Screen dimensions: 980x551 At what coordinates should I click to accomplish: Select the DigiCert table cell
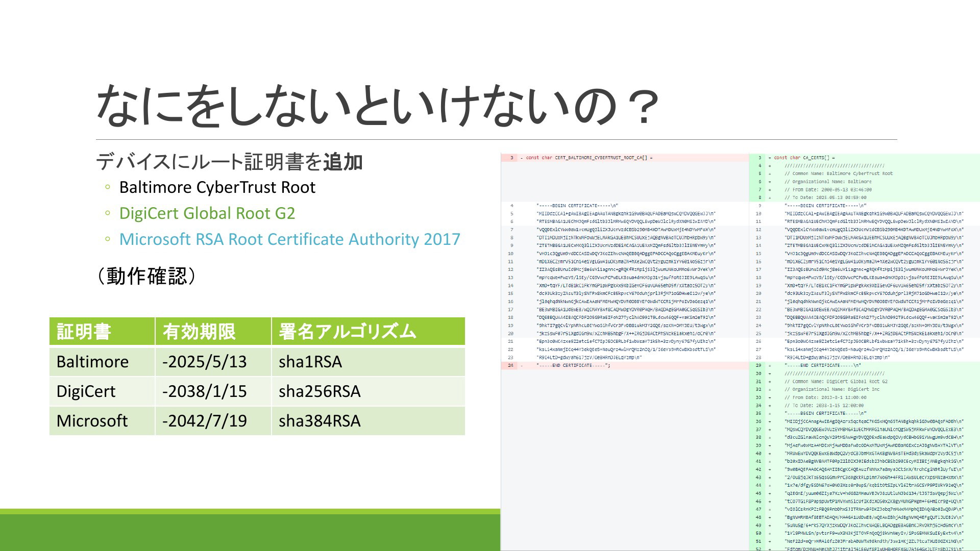coord(102,391)
